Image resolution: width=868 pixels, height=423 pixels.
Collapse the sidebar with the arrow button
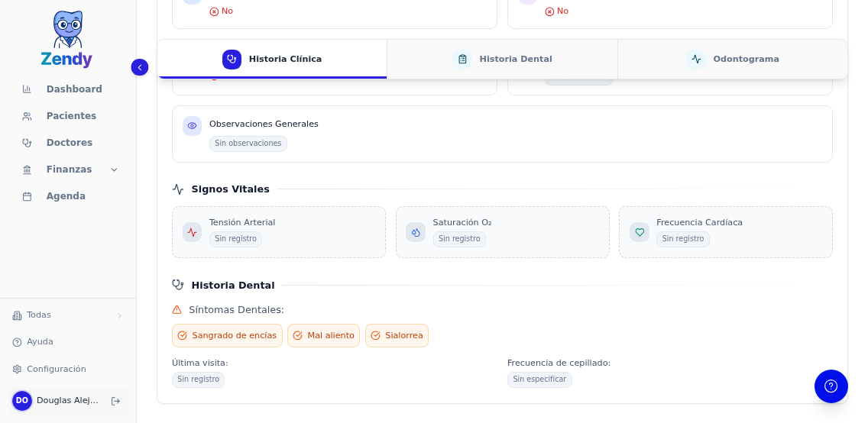click(139, 67)
